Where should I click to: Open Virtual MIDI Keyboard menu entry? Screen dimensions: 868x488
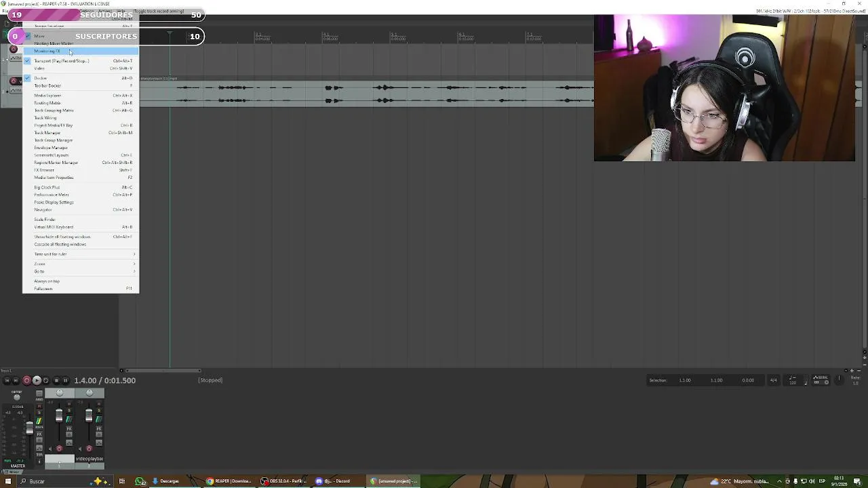coord(81,227)
